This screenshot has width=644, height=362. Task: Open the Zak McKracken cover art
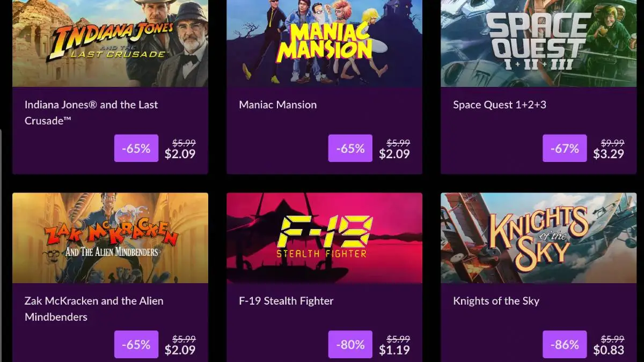[110, 238]
